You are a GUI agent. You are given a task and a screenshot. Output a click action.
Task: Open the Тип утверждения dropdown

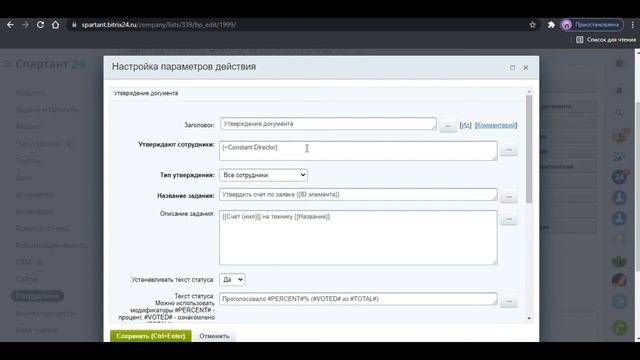[263, 175]
